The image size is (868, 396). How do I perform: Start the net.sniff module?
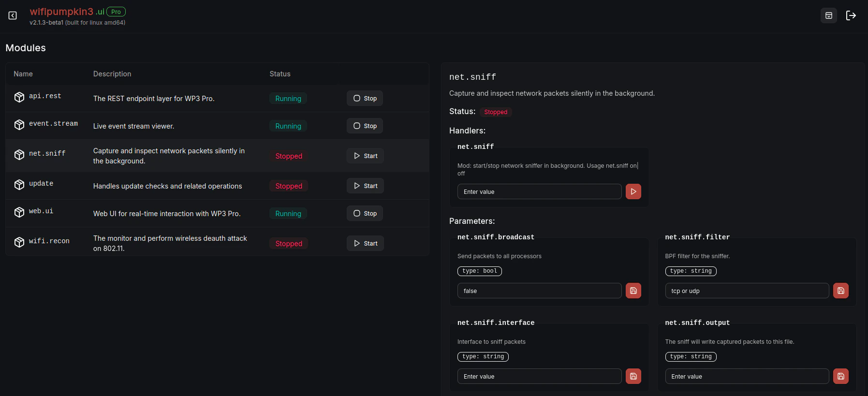click(366, 156)
